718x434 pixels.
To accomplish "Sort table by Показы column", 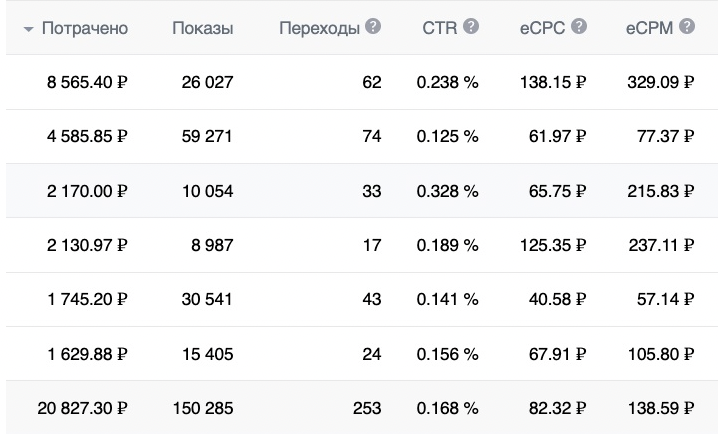I will click(203, 28).
